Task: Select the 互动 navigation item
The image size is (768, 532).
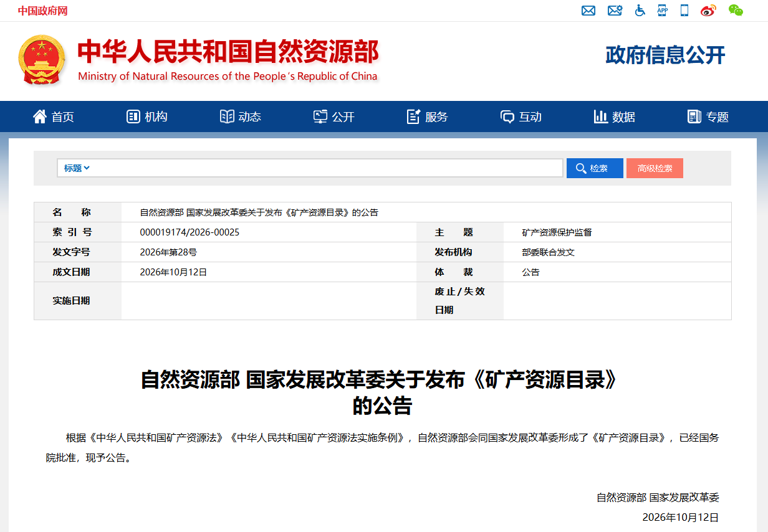Action: (521, 116)
